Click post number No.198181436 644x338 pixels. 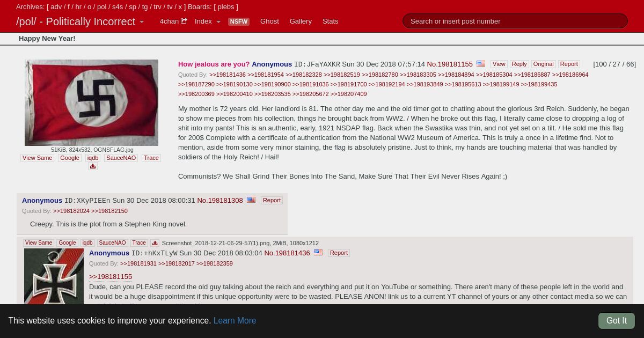click(x=287, y=253)
